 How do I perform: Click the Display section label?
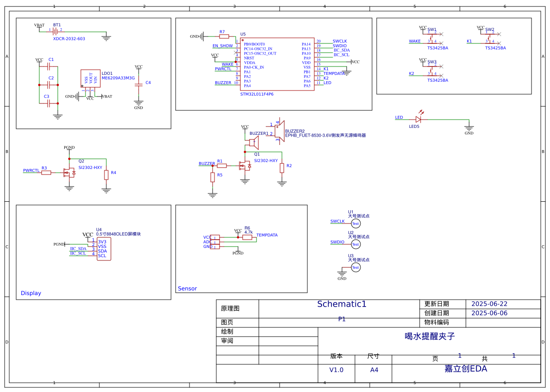[31, 293]
